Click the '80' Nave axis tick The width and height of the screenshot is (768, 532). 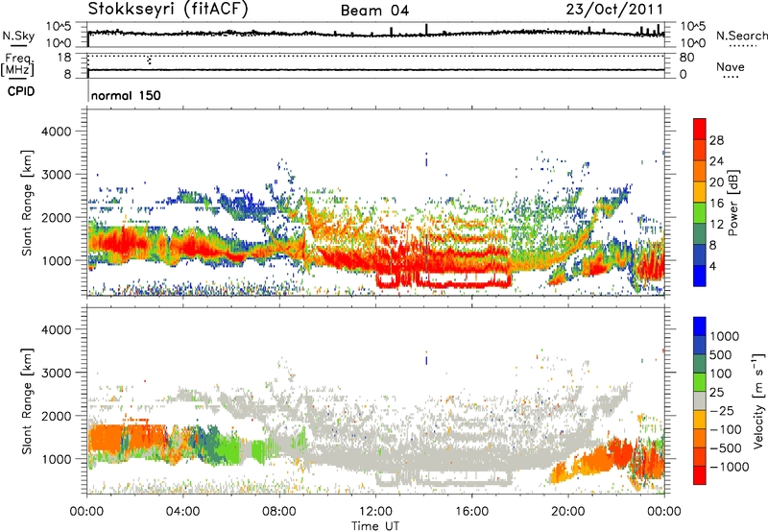tap(686, 58)
